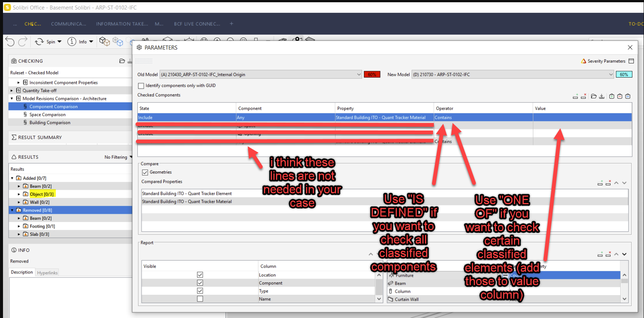Viewport: 644px width, 318px height.
Task: Expand Object [0/3] result
Action: point(19,194)
